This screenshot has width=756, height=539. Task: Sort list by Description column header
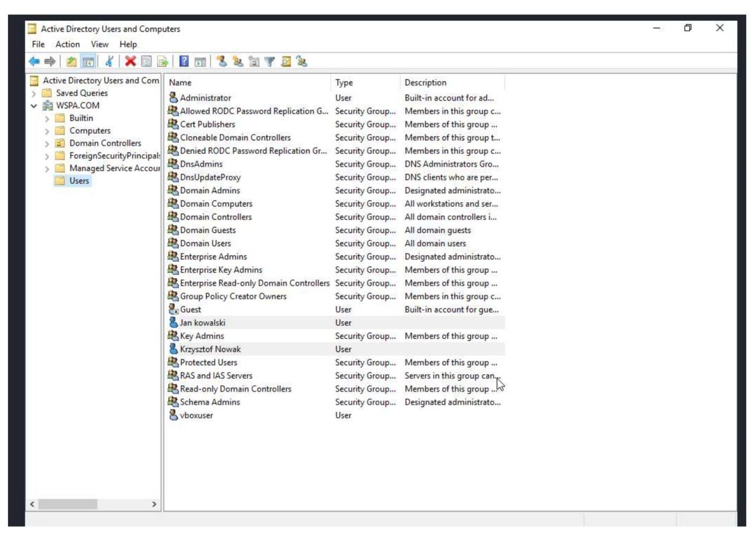coord(452,82)
